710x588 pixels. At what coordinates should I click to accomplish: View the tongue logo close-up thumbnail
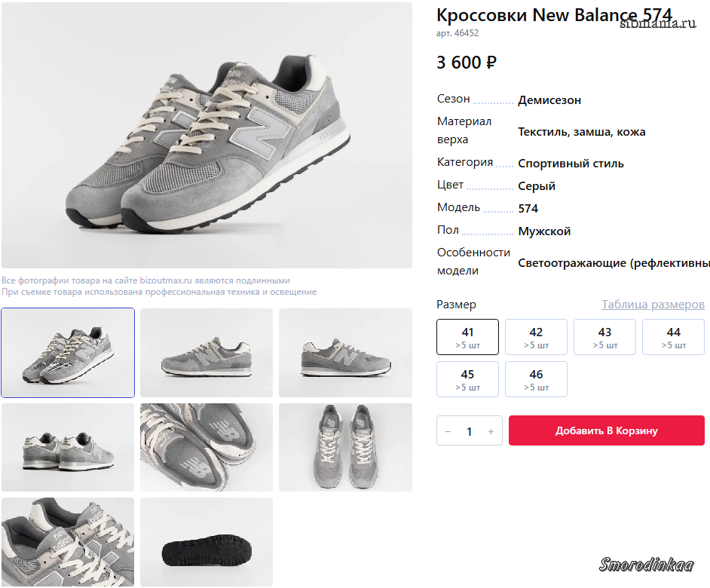[x=68, y=542]
